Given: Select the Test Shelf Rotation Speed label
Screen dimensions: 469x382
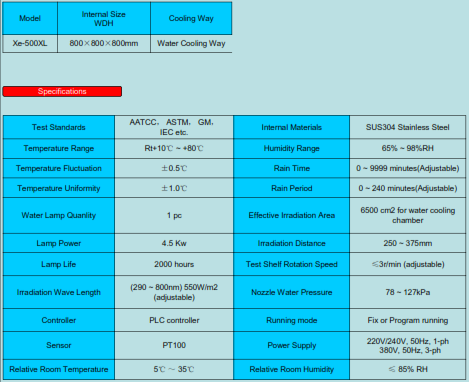Looking at the screenshot, I should pos(292,264).
